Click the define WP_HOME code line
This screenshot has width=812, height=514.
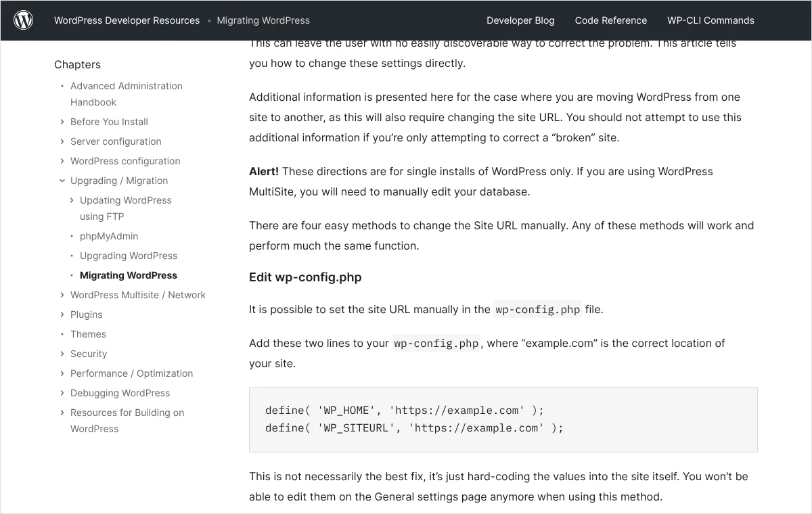point(405,411)
